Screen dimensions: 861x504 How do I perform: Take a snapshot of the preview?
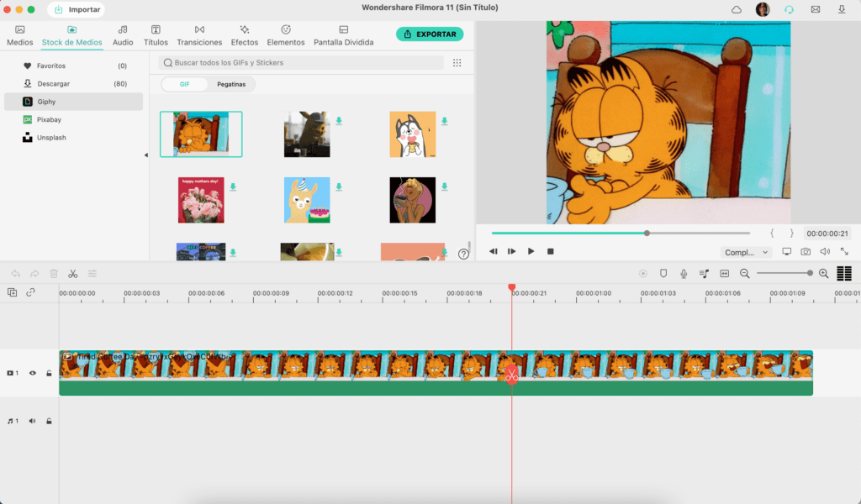[x=806, y=252]
